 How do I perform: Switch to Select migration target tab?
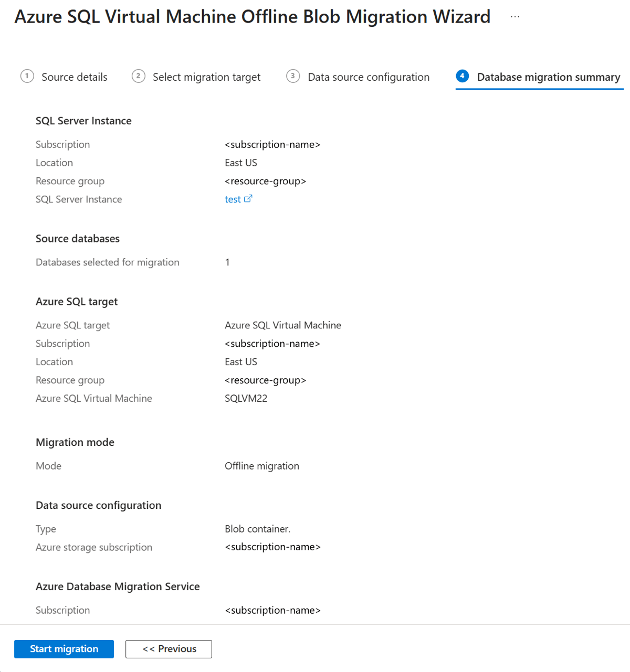[x=206, y=77]
